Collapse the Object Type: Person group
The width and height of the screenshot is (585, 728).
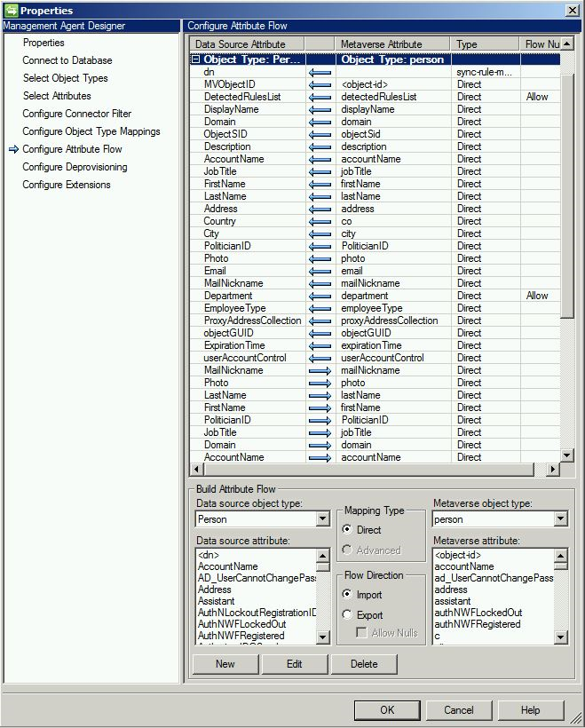[x=196, y=59]
